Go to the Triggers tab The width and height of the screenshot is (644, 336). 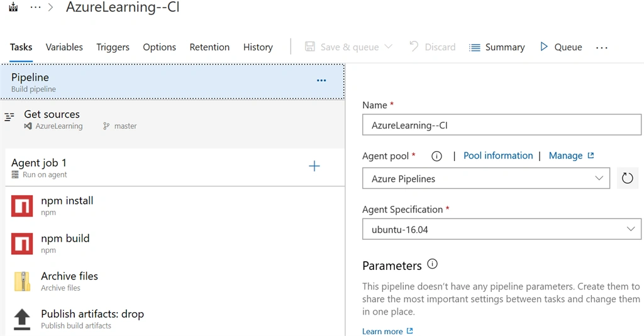point(113,47)
